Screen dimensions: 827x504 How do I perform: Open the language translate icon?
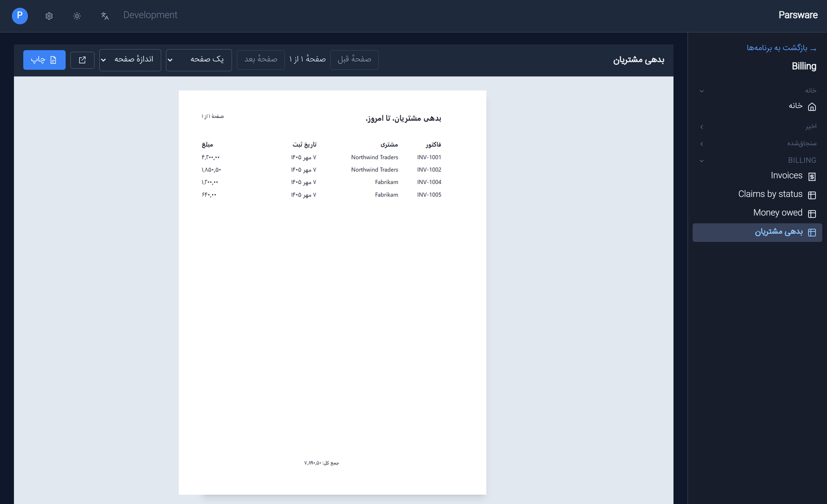[x=105, y=16]
